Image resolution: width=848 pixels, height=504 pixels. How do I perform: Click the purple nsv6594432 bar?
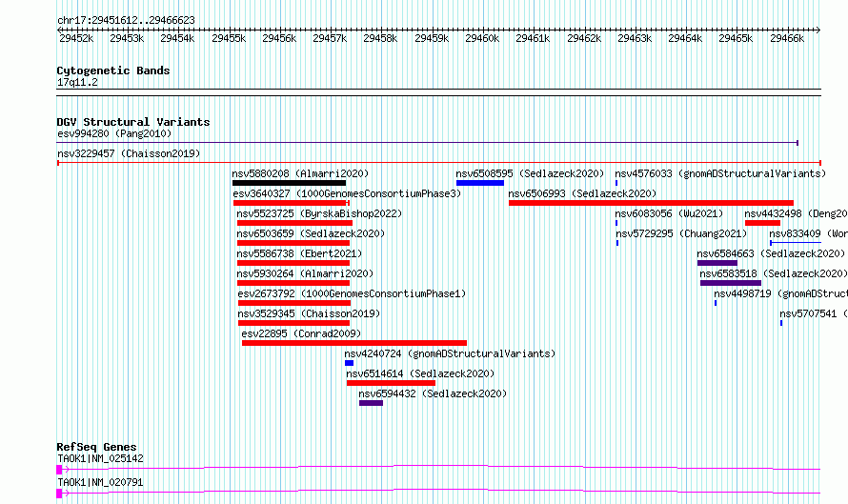tap(371, 403)
